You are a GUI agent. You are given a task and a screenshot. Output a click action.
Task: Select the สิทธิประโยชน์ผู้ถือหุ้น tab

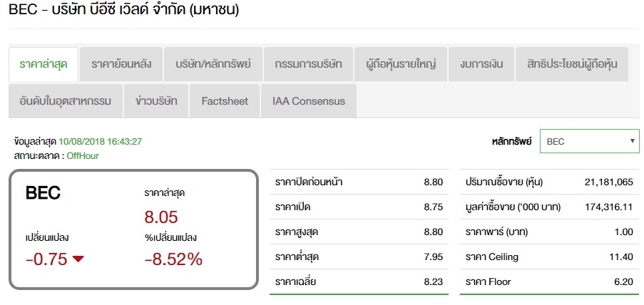click(572, 64)
